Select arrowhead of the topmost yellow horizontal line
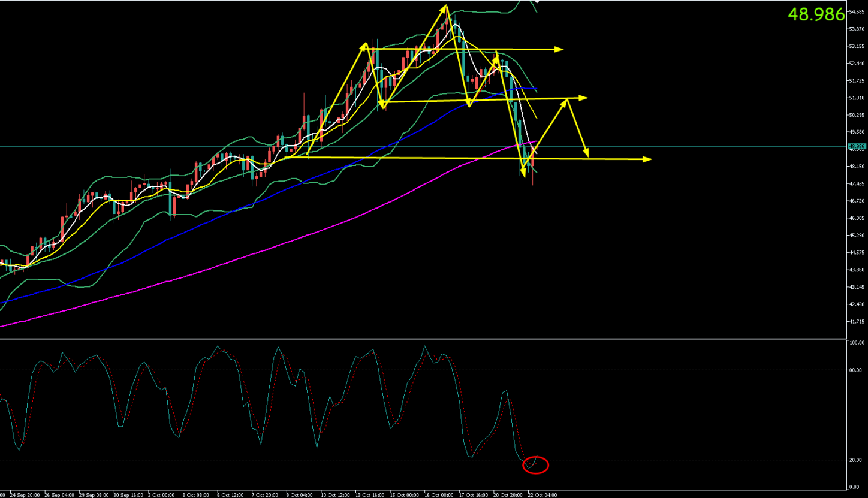The width and height of the screenshot is (868, 498). pos(559,49)
